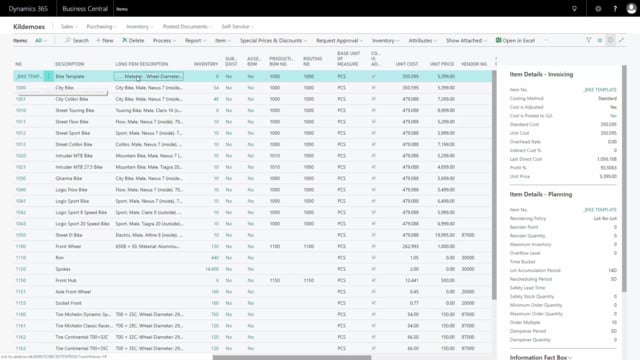
Task: Toggle Cost Is Adjusted check for Front Wheel
Action: (x=373, y=247)
